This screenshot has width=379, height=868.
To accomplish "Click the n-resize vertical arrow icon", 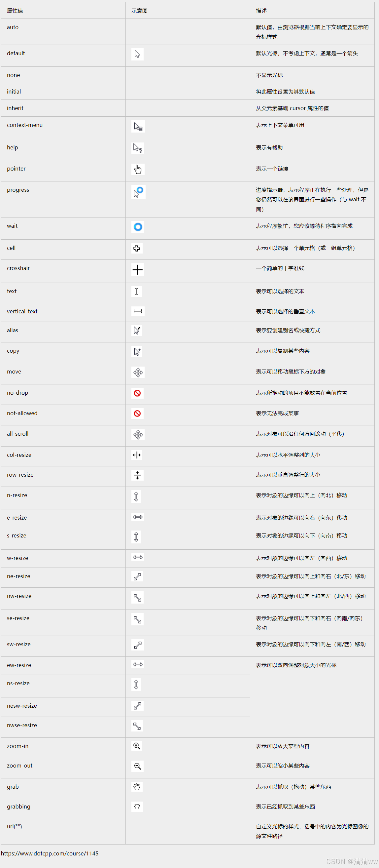I will (136, 496).
